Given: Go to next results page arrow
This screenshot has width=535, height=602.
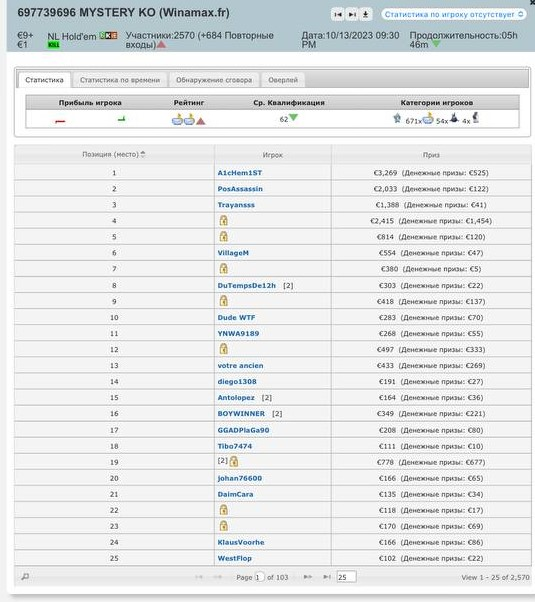Looking at the screenshot, I should point(308,577).
